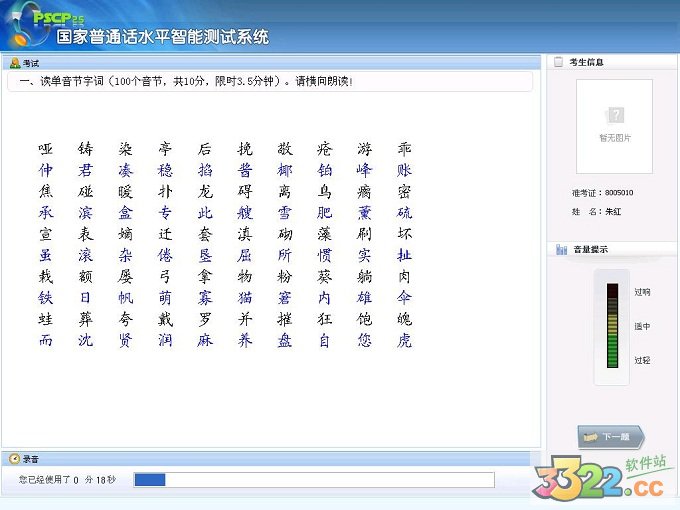Click the candidate name 朱红
The height and width of the screenshot is (510, 680).
613,212
